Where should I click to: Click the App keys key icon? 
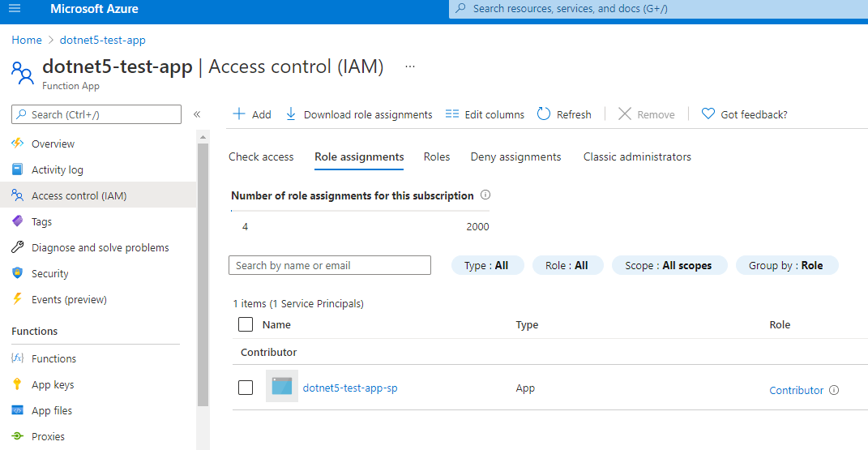(x=18, y=384)
